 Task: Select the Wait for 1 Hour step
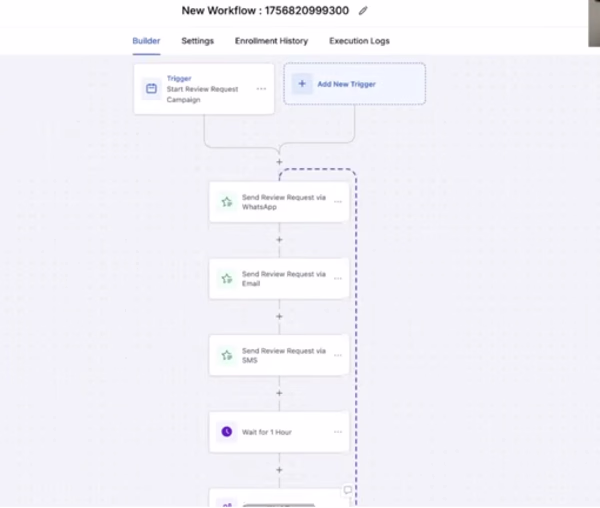coord(279,432)
